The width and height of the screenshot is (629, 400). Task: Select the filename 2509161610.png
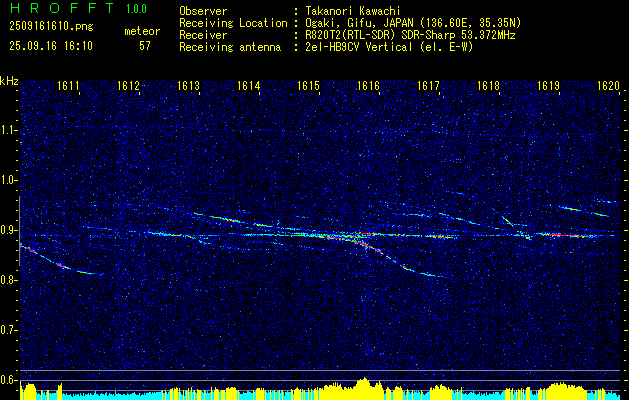click(x=51, y=27)
